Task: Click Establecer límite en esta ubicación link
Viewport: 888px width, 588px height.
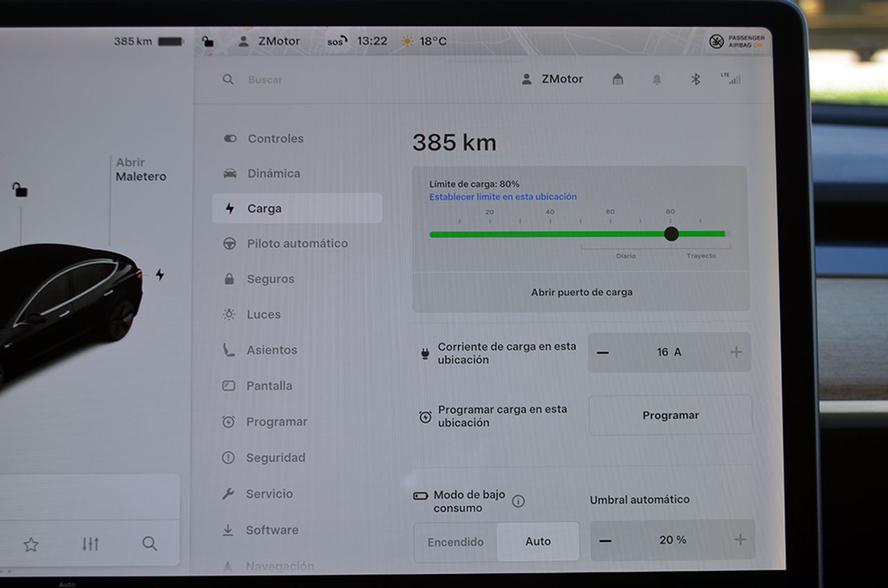Action: pyautogui.click(x=502, y=197)
